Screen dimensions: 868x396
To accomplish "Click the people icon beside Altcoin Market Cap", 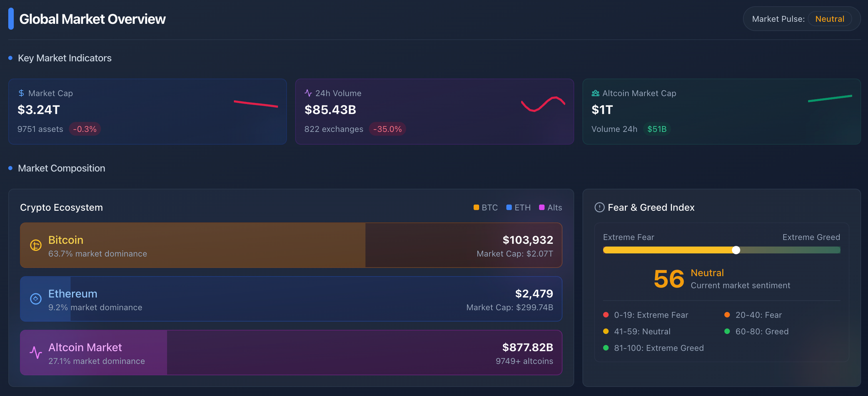I will tap(595, 93).
